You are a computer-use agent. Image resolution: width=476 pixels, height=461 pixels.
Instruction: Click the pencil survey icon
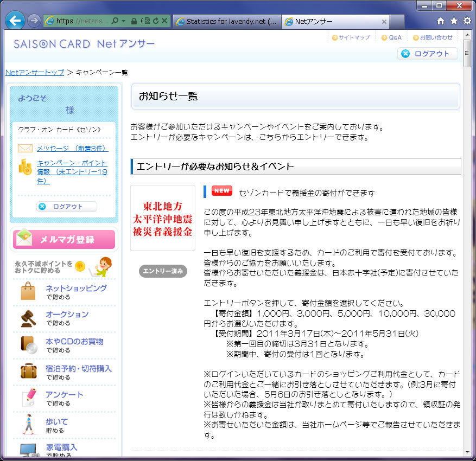pyautogui.click(x=29, y=397)
